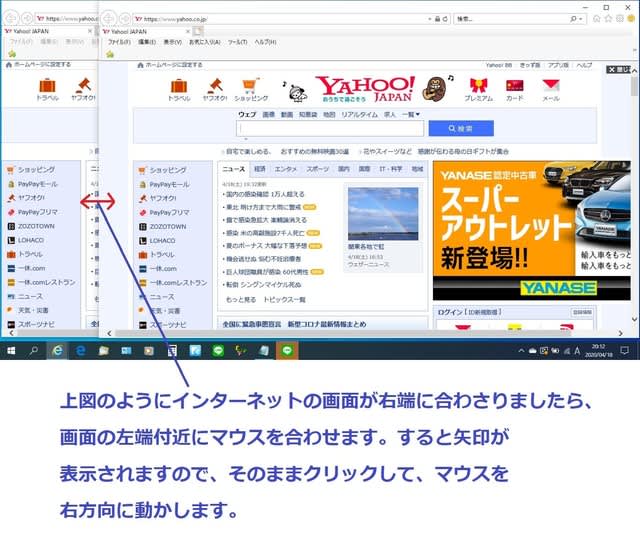This screenshot has height=539, width=640.
Task: Switch to the エンタメ news tab
Action: click(286, 170)
